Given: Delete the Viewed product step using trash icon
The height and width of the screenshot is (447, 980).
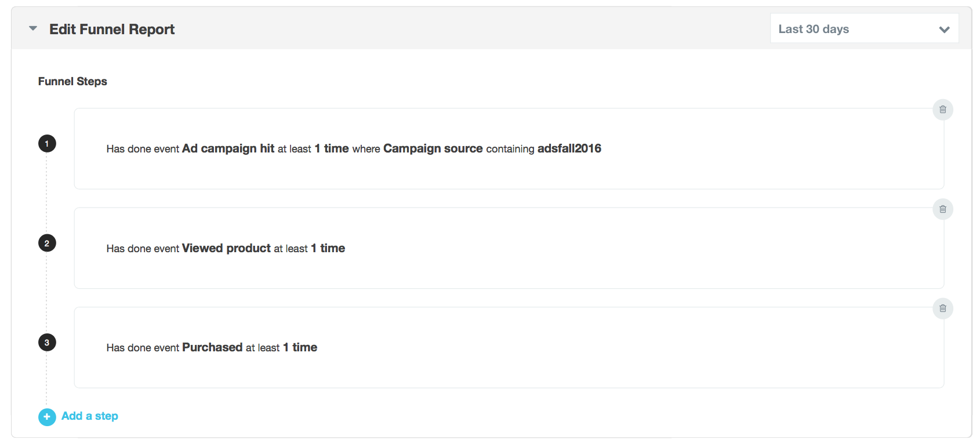Looking at the screenshot, I should [x=942, y=209].
